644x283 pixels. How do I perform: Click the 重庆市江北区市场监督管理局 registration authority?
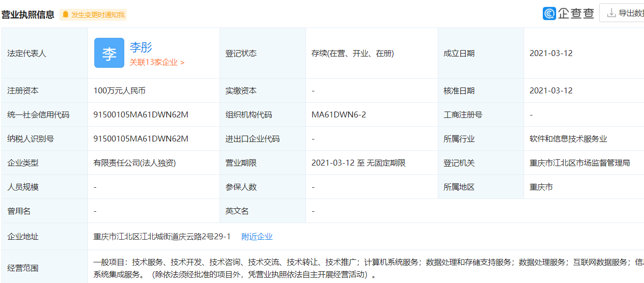(580, 163)
